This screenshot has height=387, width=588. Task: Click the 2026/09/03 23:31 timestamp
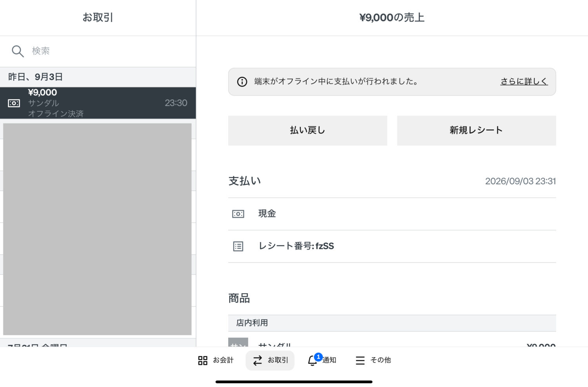point(521,181)
